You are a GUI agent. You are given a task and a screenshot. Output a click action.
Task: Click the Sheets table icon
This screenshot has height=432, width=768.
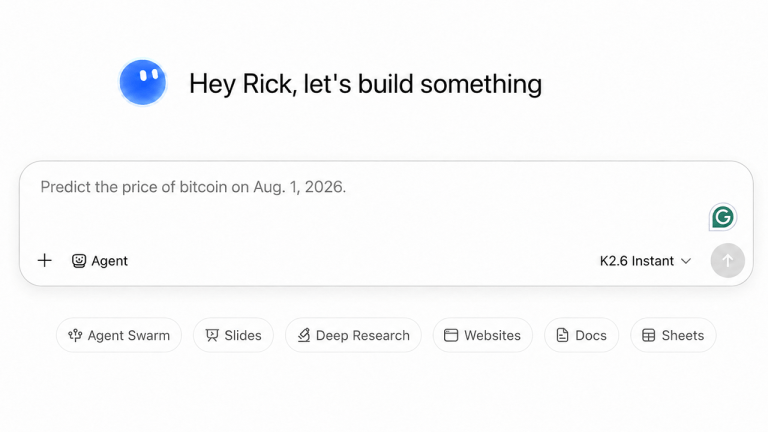pyautogui.click(x=648, y=335)
